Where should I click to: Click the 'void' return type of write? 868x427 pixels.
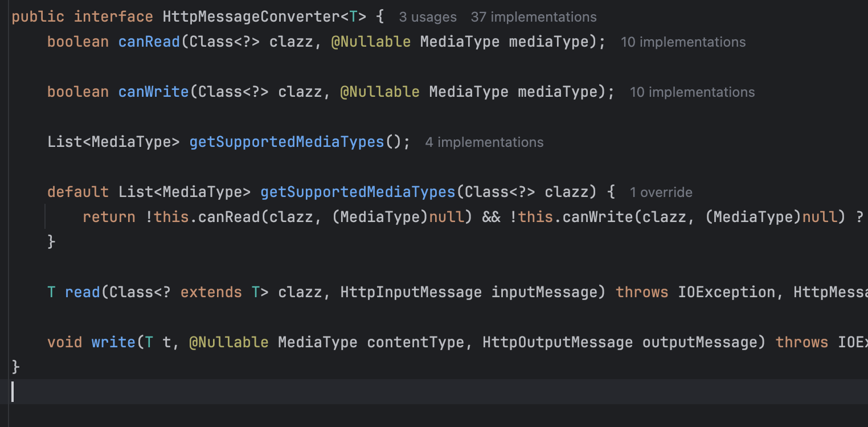[x=65, y=342]
